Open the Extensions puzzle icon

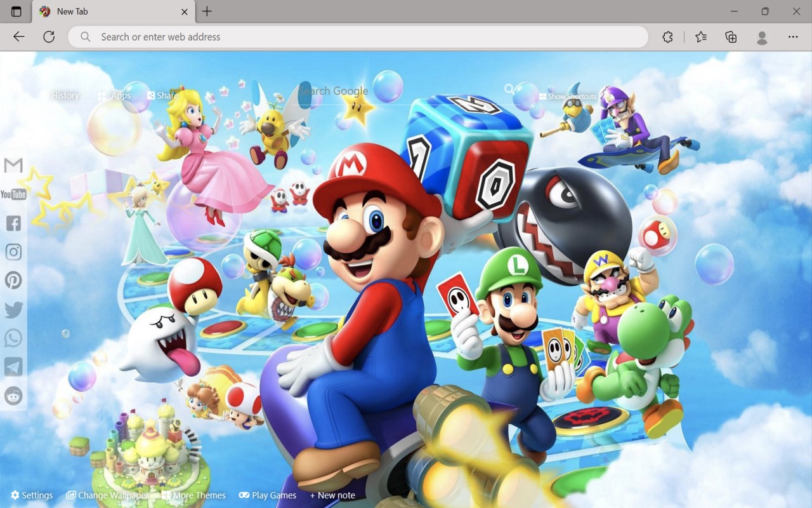click(667, 37)
